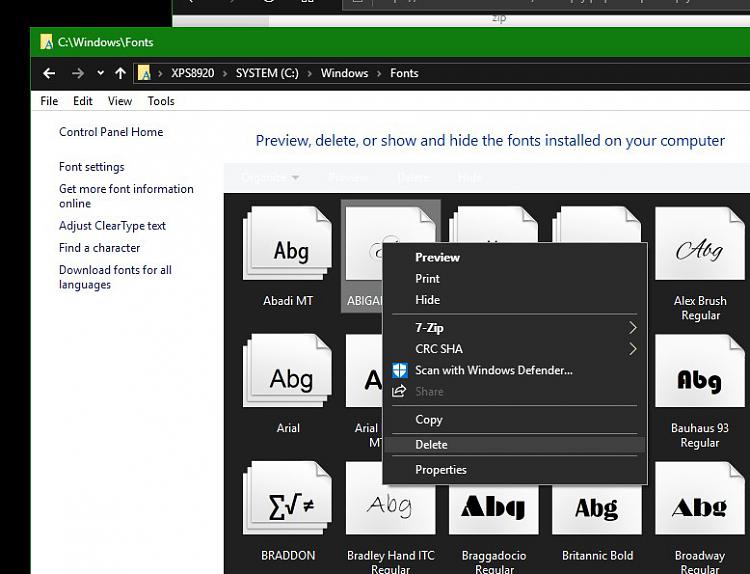This screenshot has width=750, height=574.
Task: Choose Print in the context menu
Action: coord(515,278)
